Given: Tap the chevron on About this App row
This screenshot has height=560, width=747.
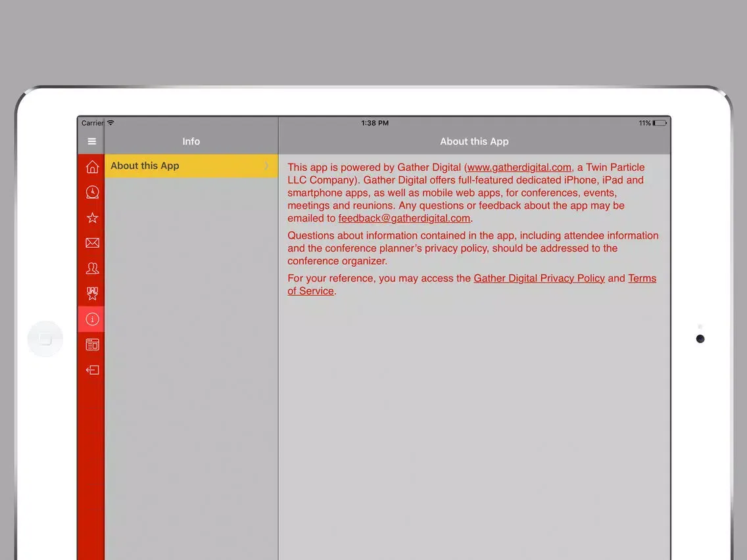Looking at the screenshot, I should pos(267,166).
